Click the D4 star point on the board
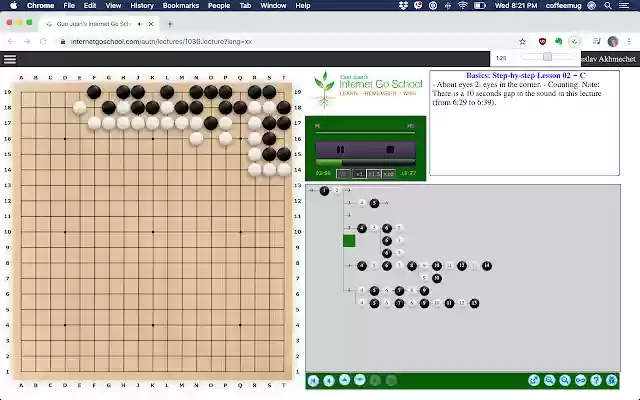 click(x=65, y=325)
